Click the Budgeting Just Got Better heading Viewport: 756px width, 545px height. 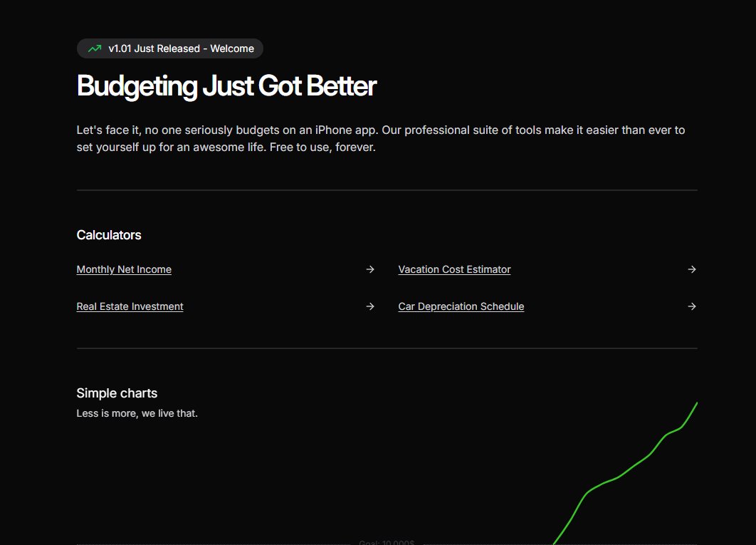[226, 86]
